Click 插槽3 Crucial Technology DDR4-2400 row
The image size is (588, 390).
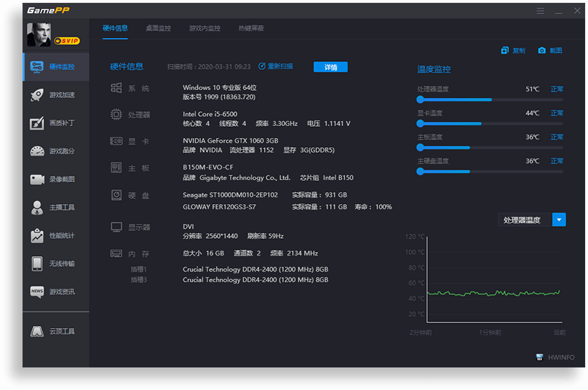point(229,279)
